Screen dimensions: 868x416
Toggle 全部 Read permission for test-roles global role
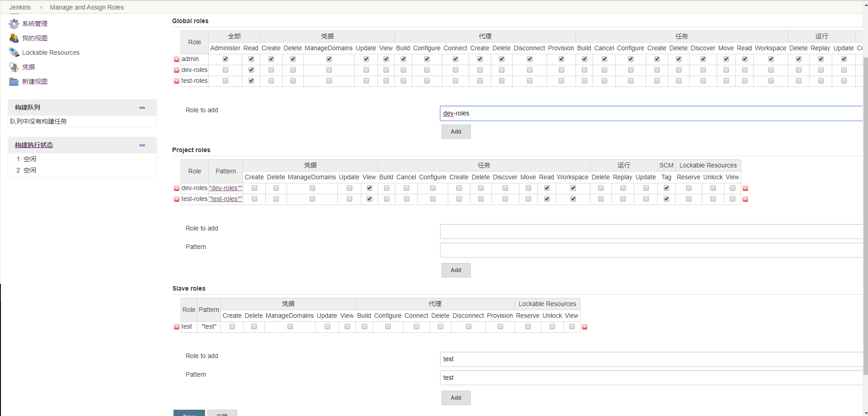pyautogui.click(x=251, y=81)
